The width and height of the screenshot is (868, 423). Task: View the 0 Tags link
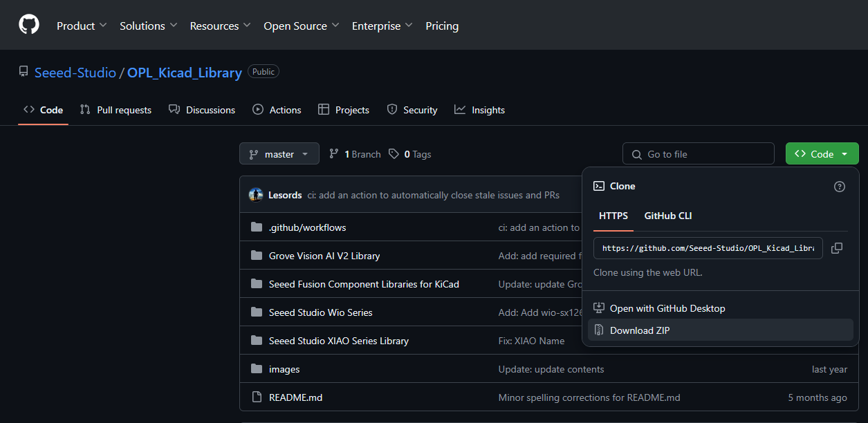(x=410, y=154)
